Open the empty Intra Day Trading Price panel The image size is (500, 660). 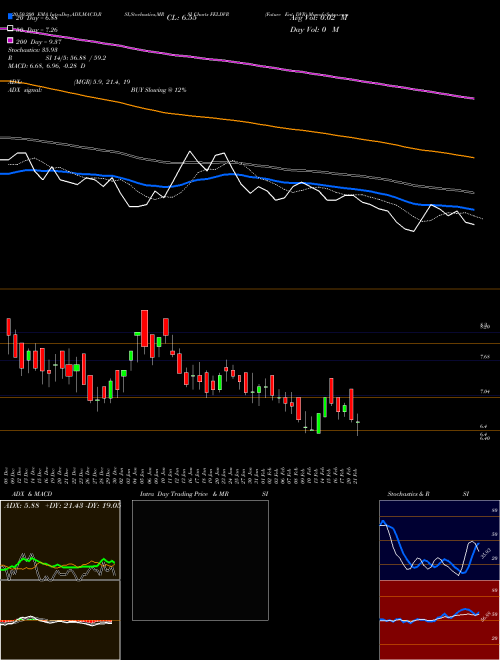[x=200, y=560]
